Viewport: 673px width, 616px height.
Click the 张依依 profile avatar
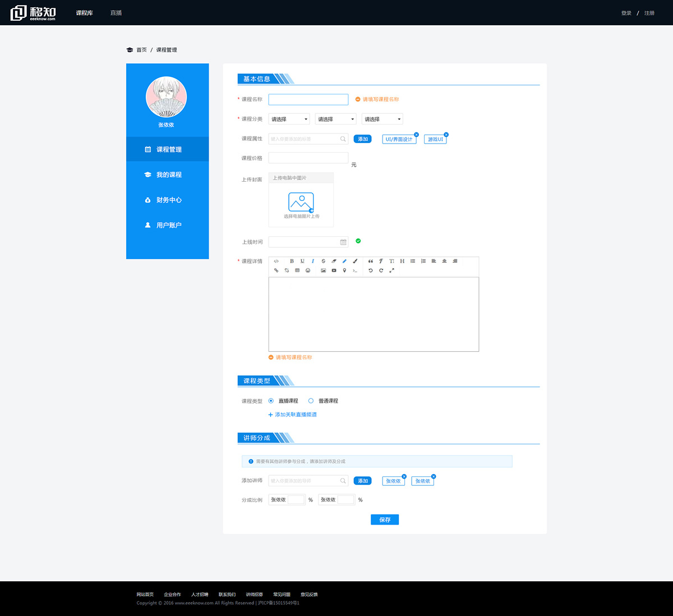point(167,97)
